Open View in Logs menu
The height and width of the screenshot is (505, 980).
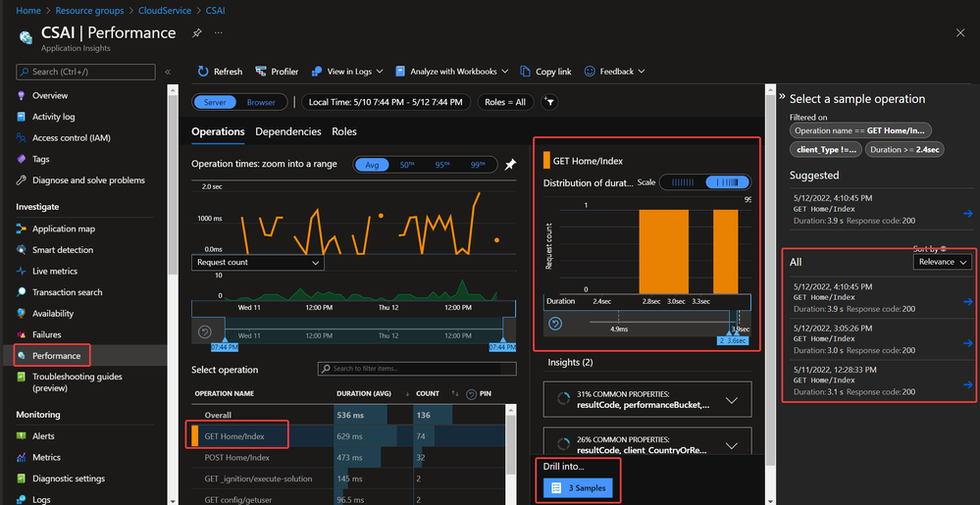coord(347,72)
